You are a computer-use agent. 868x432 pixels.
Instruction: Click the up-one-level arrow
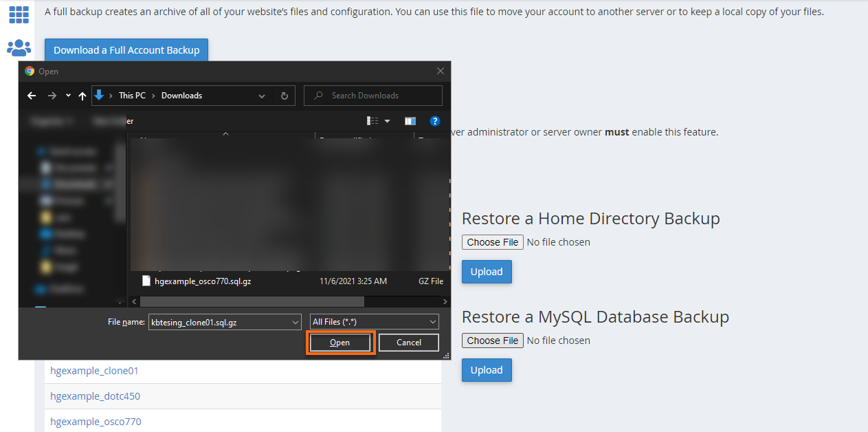point(82,95)
